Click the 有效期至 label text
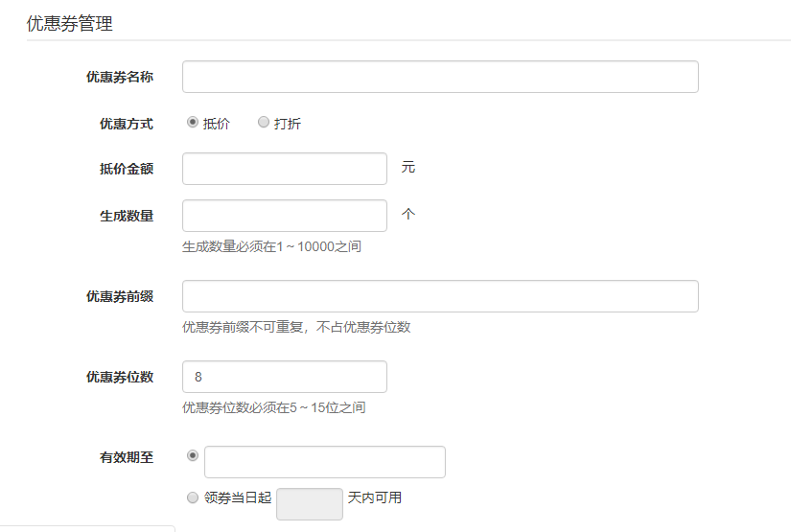Viewport: 791px width, 532px height. click(x=127, y=457)
